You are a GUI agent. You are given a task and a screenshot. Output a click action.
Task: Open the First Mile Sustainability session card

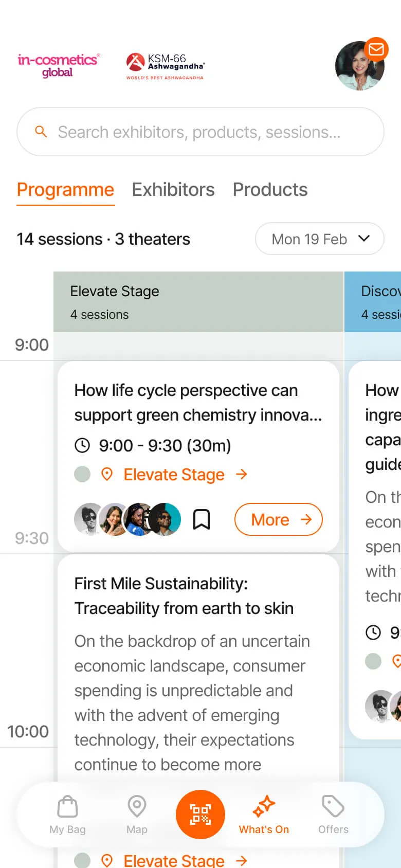198,668
